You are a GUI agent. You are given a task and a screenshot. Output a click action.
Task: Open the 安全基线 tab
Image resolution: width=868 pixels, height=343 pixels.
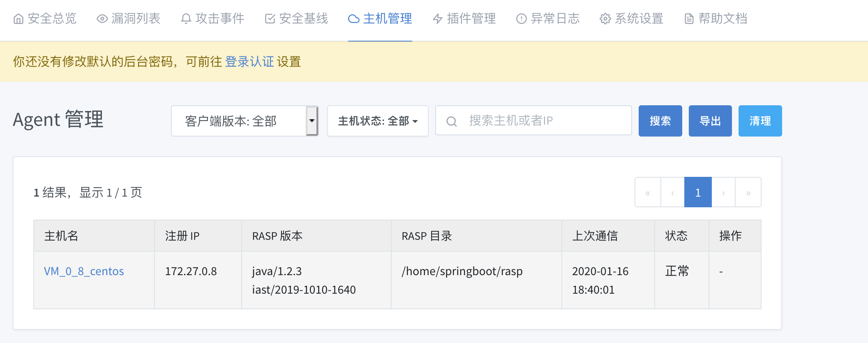click(x=296, y=19)
